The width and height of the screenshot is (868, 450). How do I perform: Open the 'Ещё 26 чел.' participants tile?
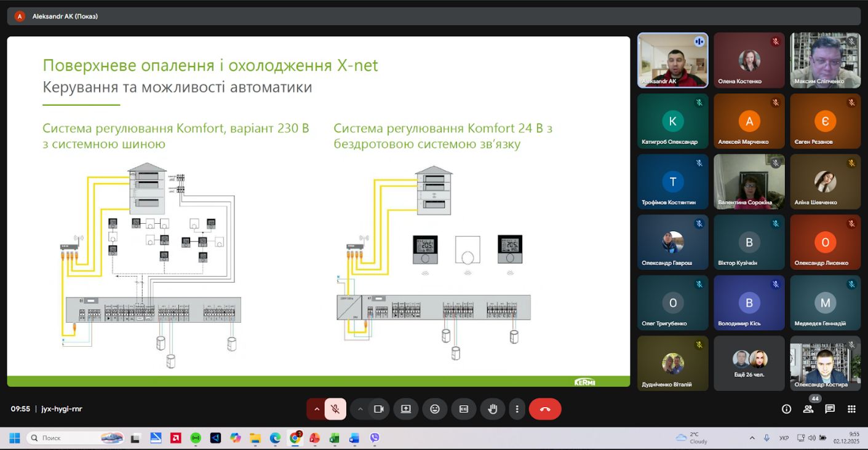click(x=749, y=363)
